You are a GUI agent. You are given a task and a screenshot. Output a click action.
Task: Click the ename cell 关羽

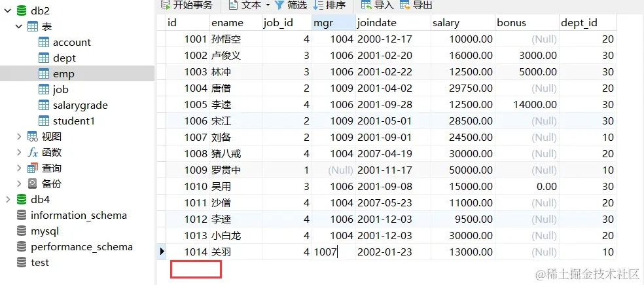(x=236, y=252)
